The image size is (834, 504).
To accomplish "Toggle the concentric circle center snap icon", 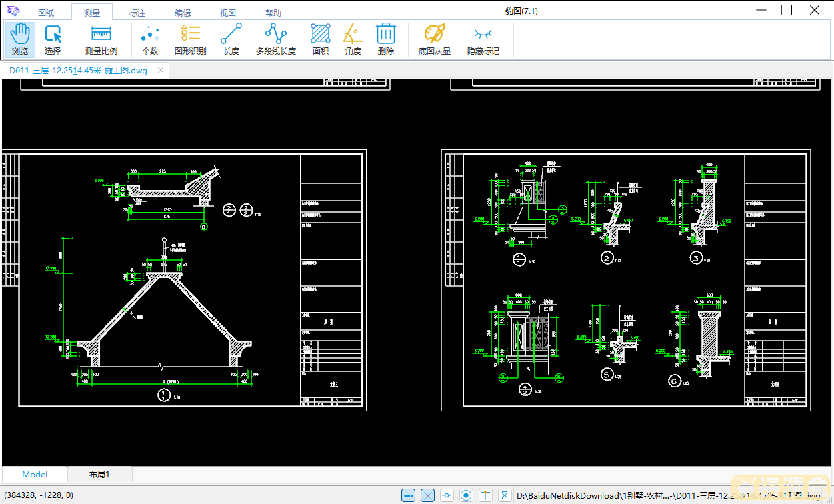I will point(467,495).
